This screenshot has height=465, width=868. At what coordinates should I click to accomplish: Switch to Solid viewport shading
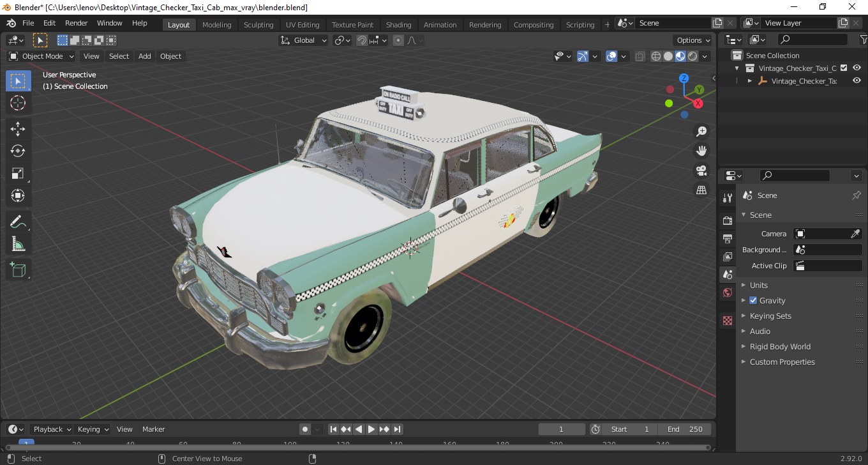click(x=668, y=56)
